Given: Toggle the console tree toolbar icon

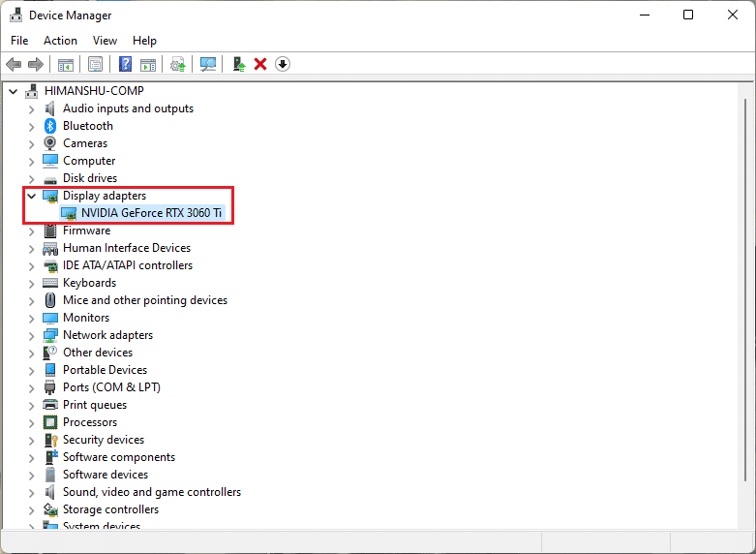Looking at the screenshot, I should 66,64.
